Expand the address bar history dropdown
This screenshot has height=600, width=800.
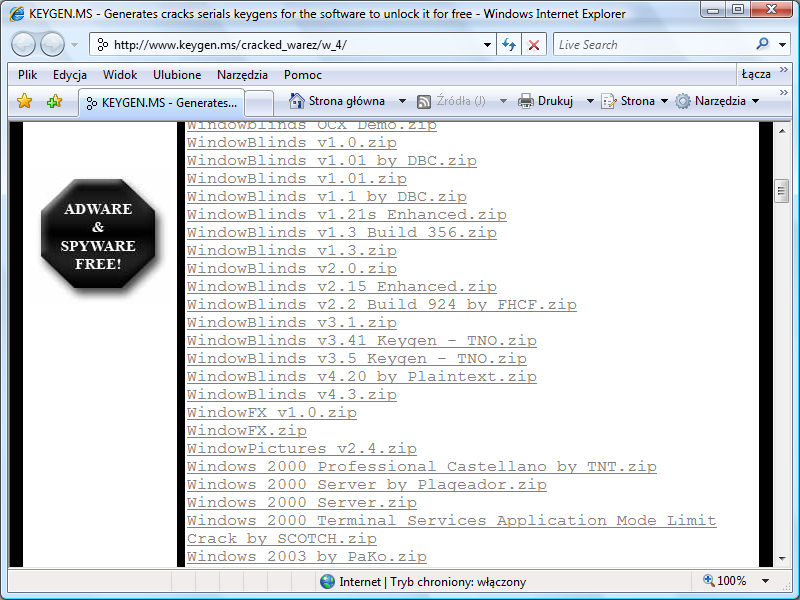tap(488, 45)
